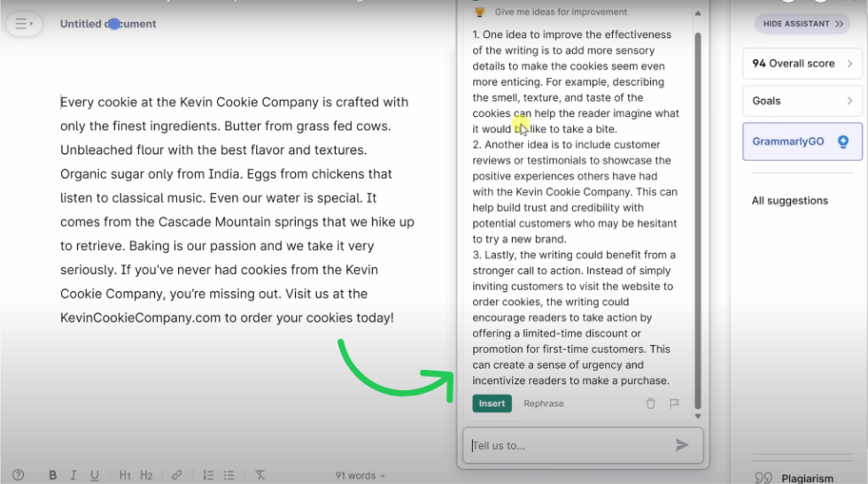
Task: Click in the document text 'KevinCookieCompany.com'
Action: coord(141,318)
